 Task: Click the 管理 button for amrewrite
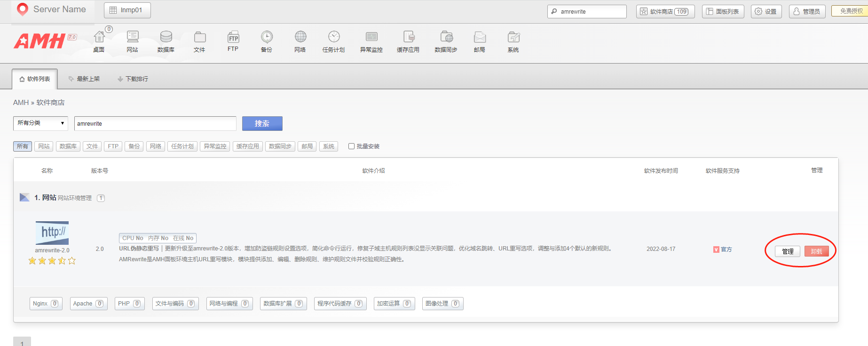(x=788, y=251)
